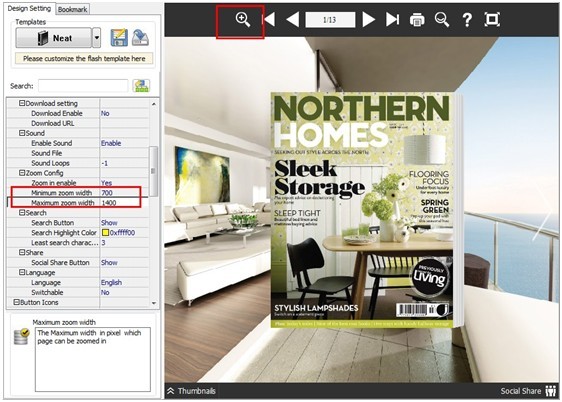562x402 pixels.
Task: Select the Download Enable value No
Action: [x=105, y=113]
